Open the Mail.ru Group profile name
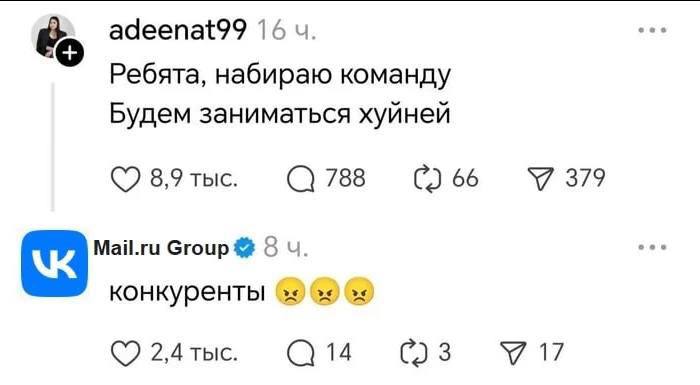The width and height of the screenshot is (700, 385). pos(161,248)
